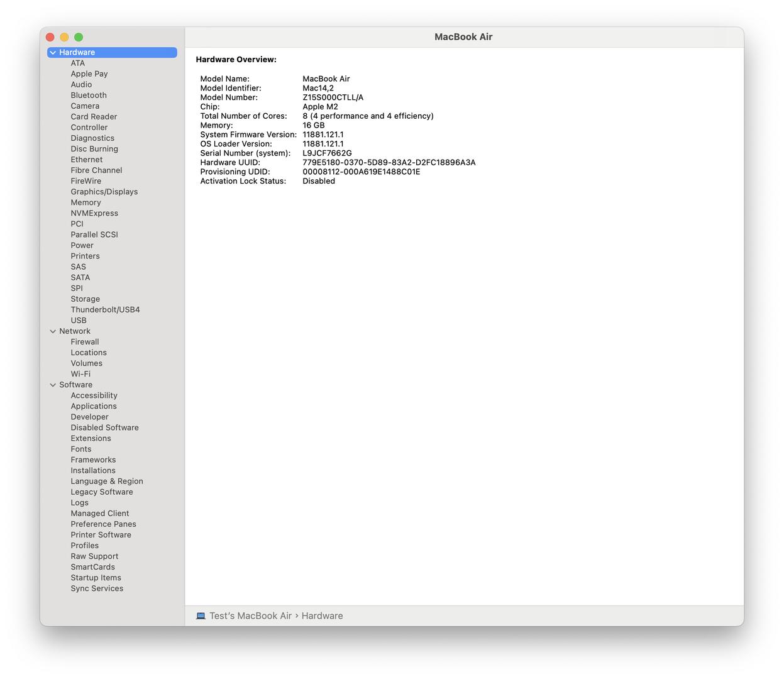The width and height of the screenshot is (784, 679).
Task: Open Printer Software entry
Action: tap(101, 535)
